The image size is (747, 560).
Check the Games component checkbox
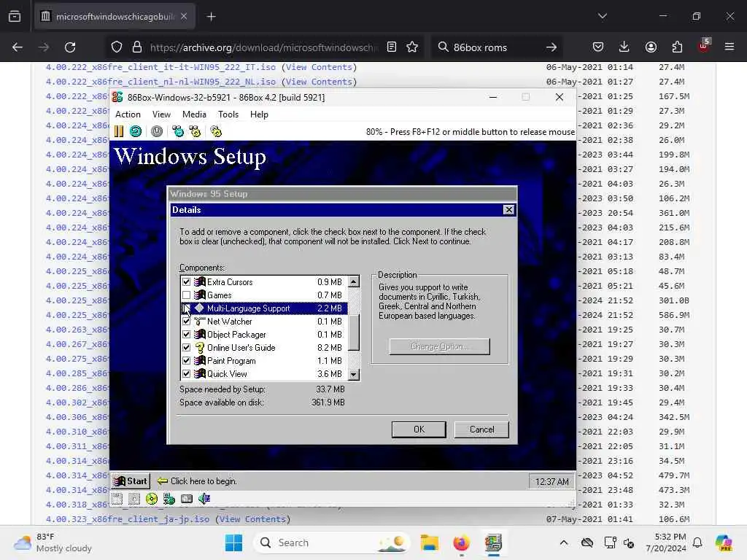pos(186,295)
